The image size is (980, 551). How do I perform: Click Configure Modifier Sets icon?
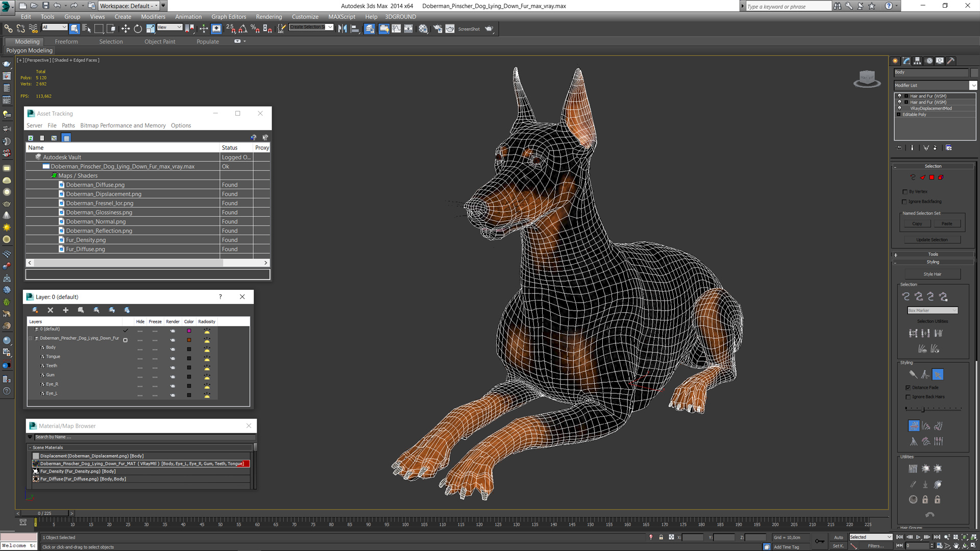click(x=949, y=148)
